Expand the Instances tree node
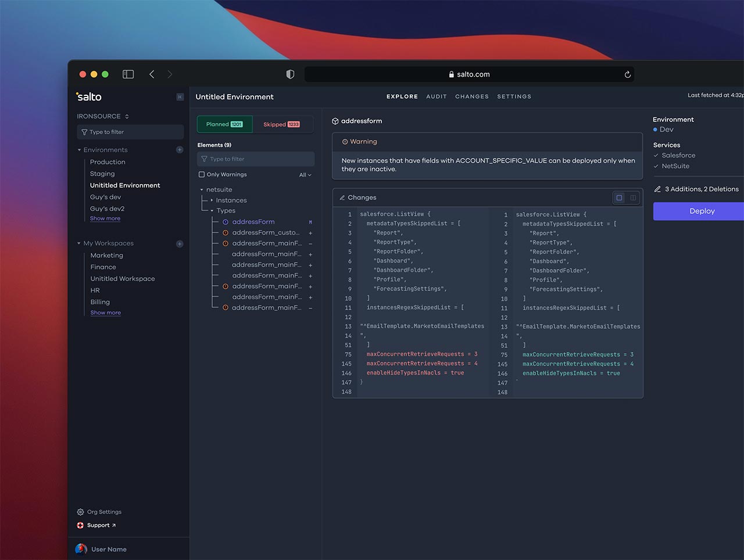The height and width of the screenshot is (560, 744). click(x=212, y=200)
